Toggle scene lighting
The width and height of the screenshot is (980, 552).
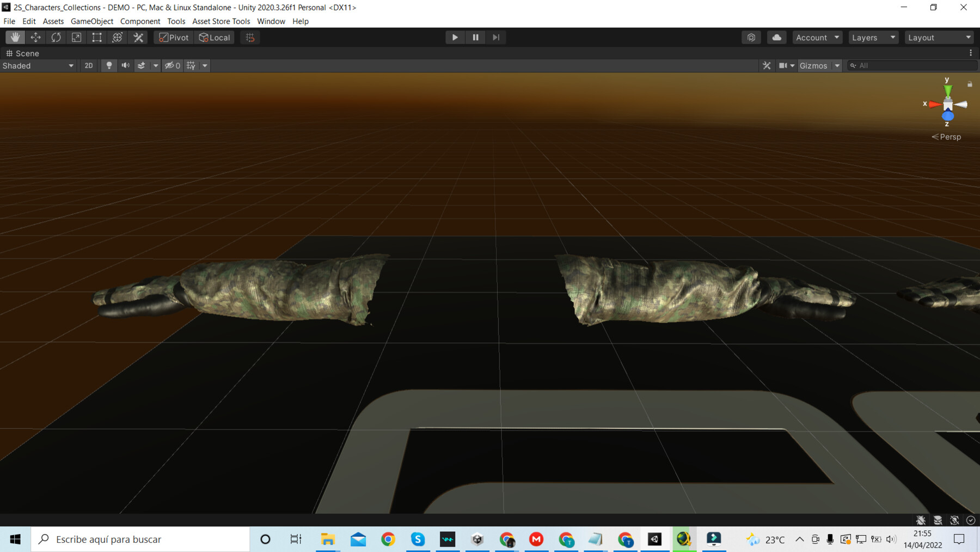click(x=109, y=65)
